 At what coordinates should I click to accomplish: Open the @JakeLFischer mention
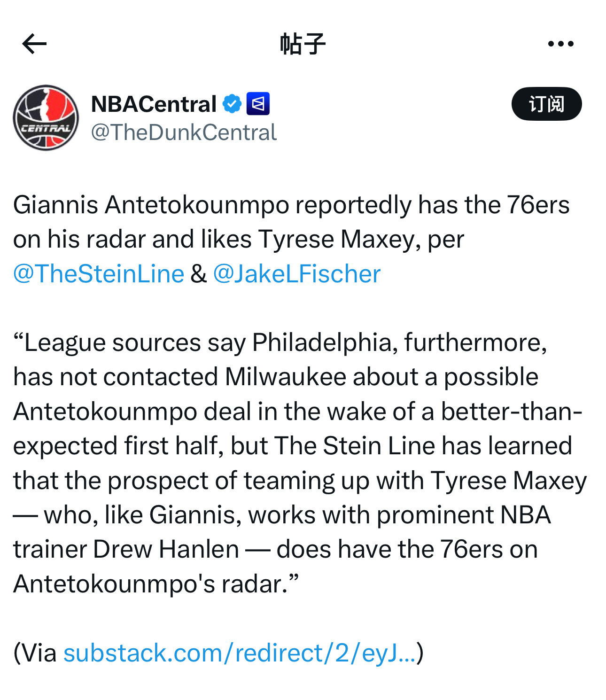tap(296, 274)
